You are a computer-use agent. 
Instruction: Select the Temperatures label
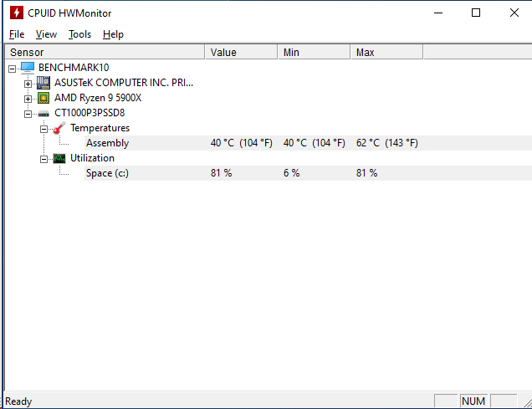click(x=100, y=128)
